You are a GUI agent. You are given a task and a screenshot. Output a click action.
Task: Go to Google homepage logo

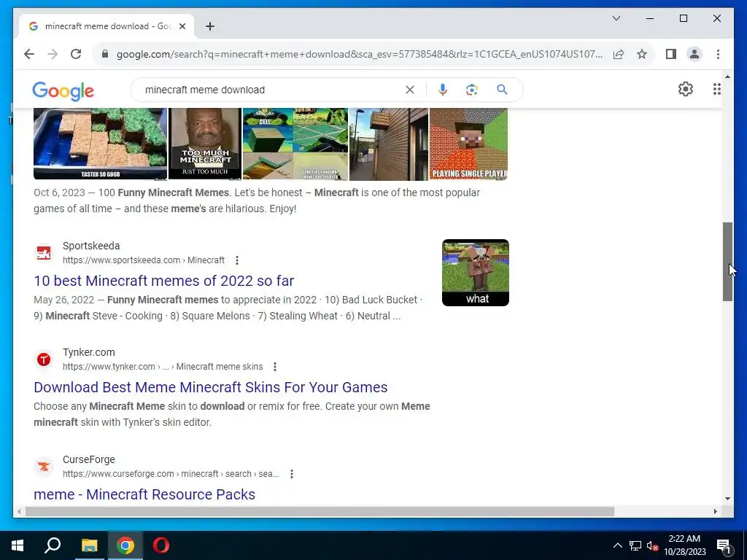click(x=63, y=90)
